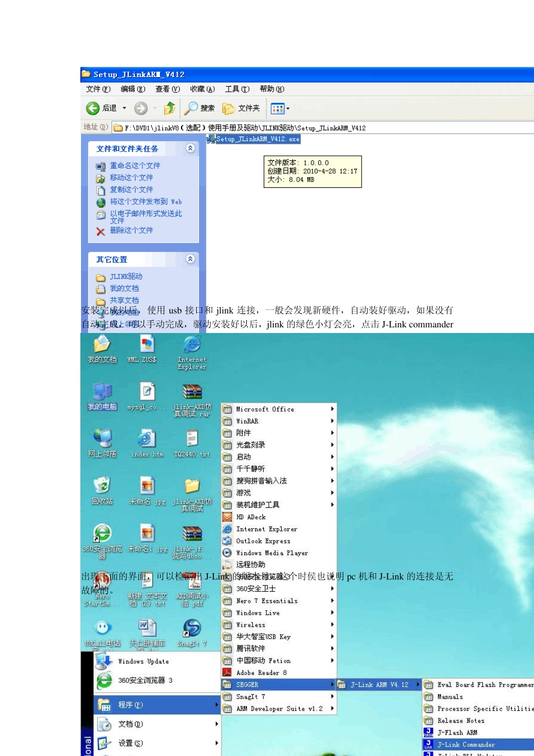The width and height of the screenshot is (534, 756).
Task: Open the Manuals submenu entry
Action: pyautogui.click(x=479, y=696)
